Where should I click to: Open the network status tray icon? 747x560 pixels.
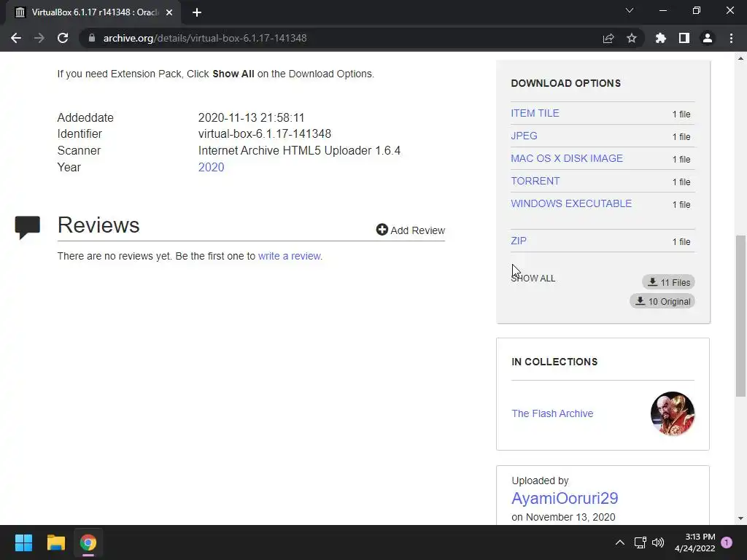640,542
